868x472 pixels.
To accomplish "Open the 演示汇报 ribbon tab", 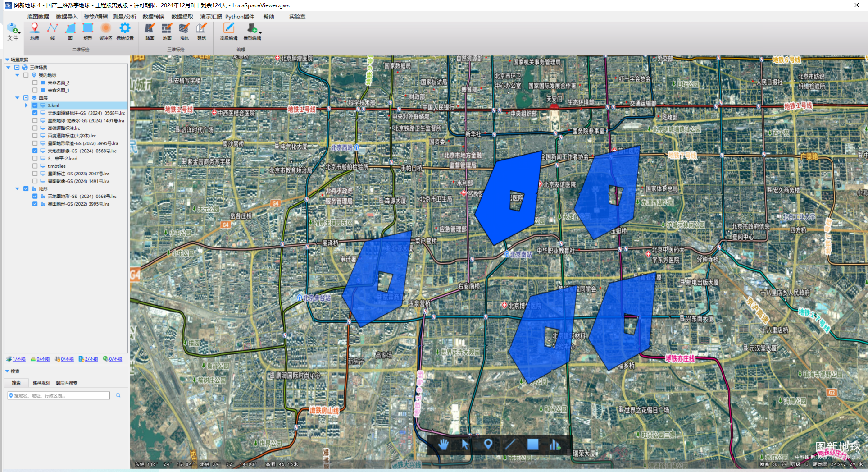I will coord(211,17).
